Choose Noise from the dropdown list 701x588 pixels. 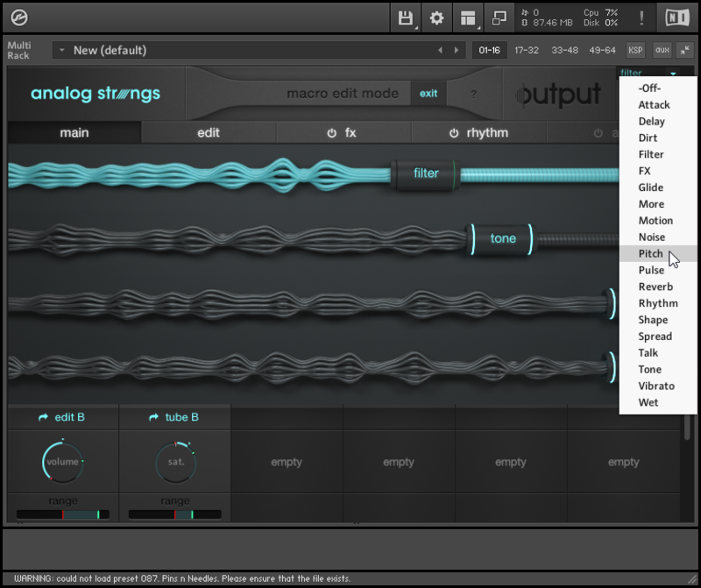tap(658, 237)
